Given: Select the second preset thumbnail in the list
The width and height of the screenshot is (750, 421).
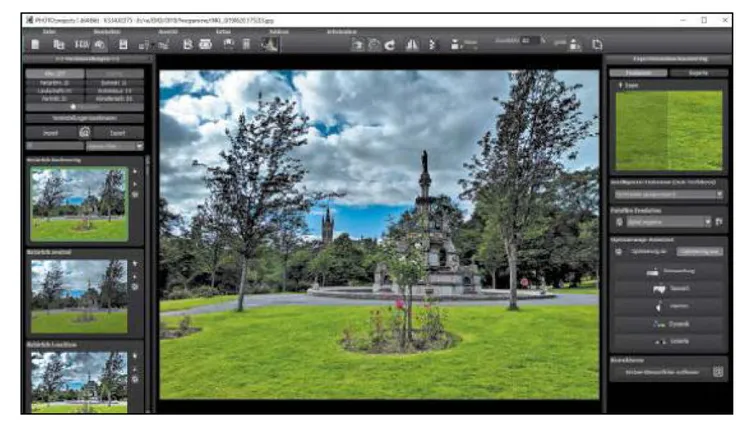Looking at the screenshot, I should pyautogui.click(x=79, y=296).
